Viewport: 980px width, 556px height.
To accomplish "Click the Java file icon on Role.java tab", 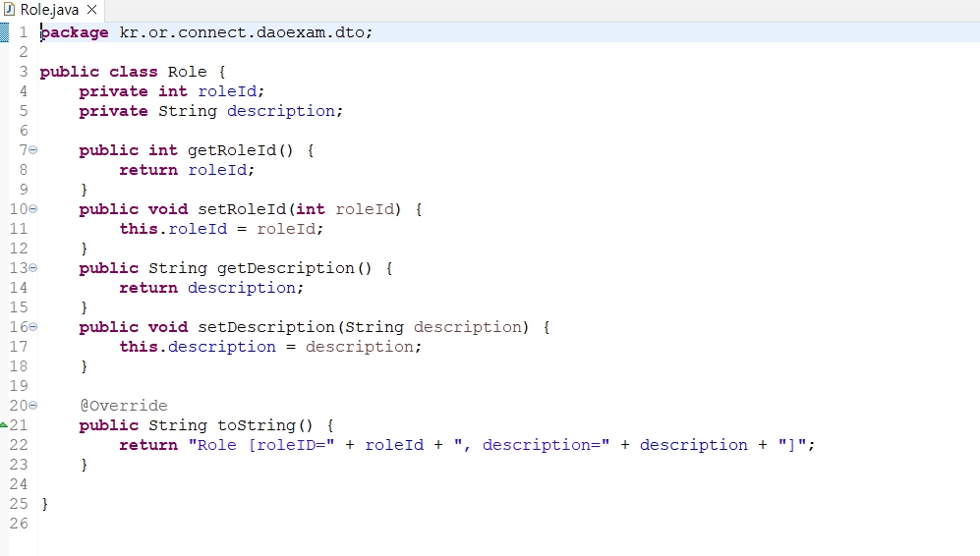I will [9, 10].
